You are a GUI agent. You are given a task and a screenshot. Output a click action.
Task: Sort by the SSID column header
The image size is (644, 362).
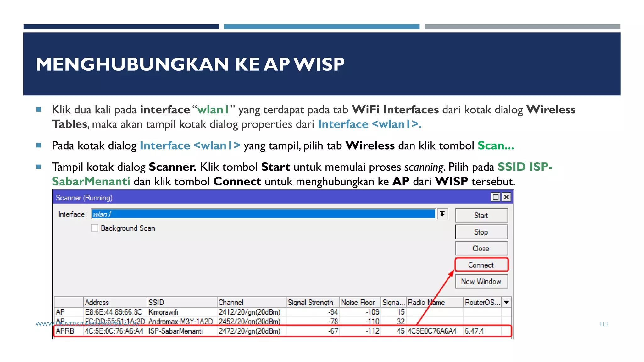[182, 302]
